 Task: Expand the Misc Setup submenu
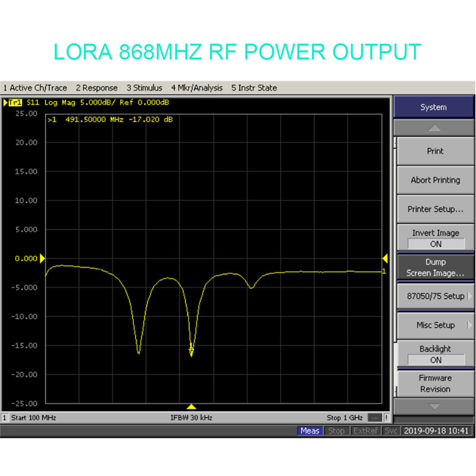point(435,325)
